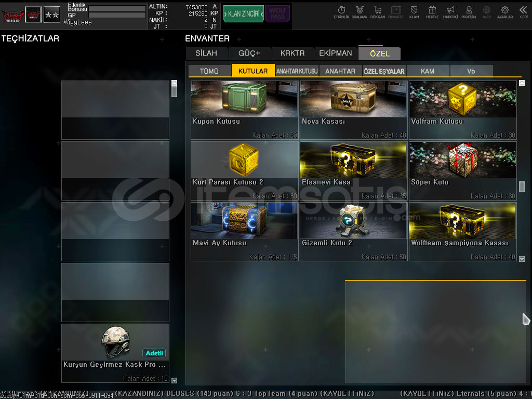The width and height of the screenshot is (532, 399).
Task: Click the Kurşun Geçirmez Kask Pro helmet
Action: [x=115, y=353]
